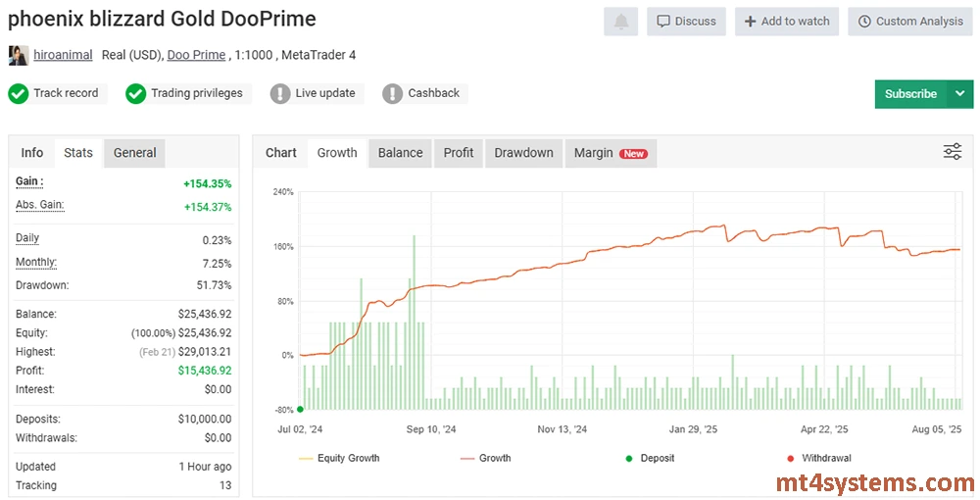Open chart settings sliders icon

coord(952,151)
